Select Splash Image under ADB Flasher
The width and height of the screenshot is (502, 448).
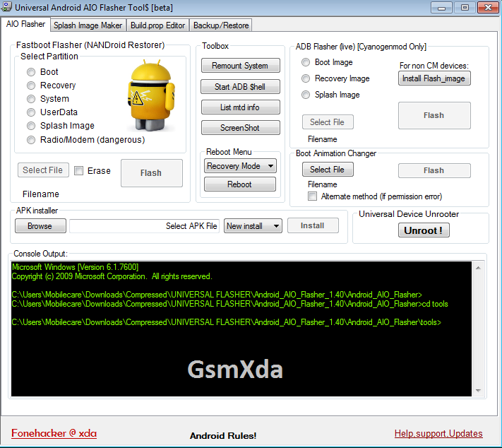pyautogui.click(x=306, y=95)
